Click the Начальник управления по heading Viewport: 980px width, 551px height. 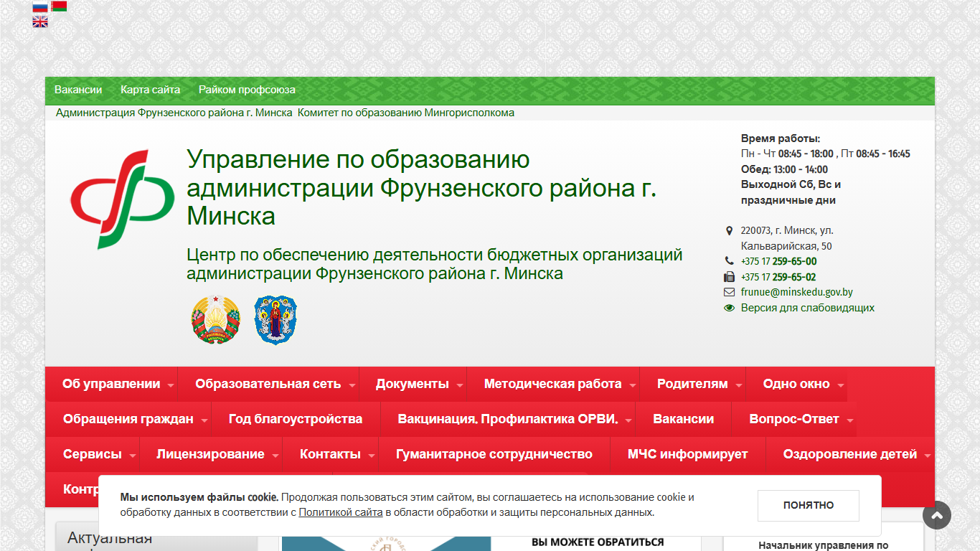823,545
